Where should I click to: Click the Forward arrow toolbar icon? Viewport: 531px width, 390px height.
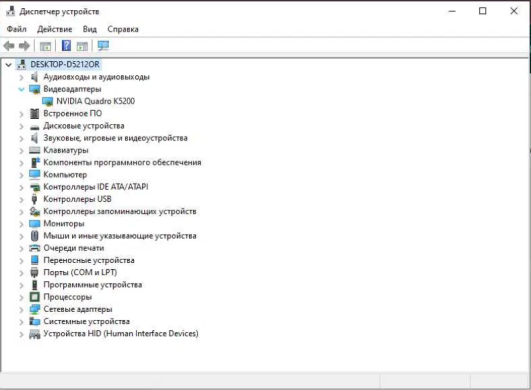pos(24,46)
